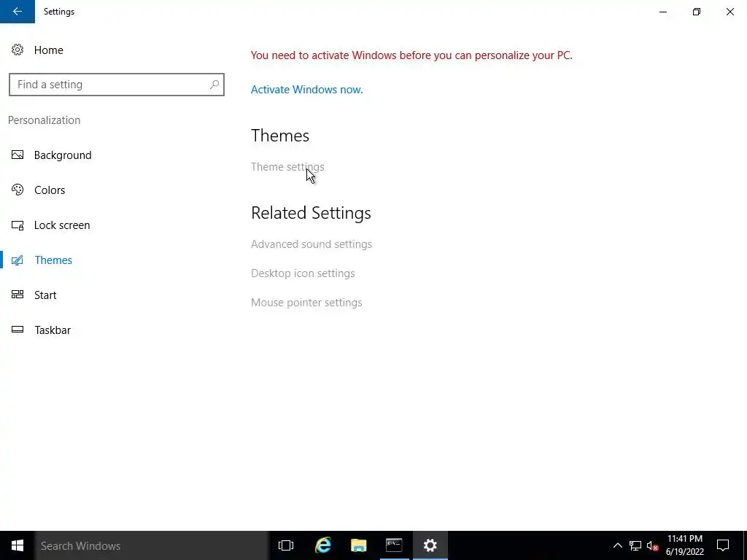Open File Explorer from taskbar

tap(358, 545)
